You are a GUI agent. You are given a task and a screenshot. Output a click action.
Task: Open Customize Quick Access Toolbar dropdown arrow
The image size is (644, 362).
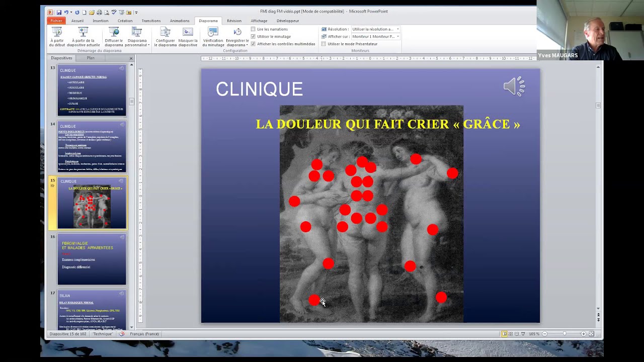136,13
